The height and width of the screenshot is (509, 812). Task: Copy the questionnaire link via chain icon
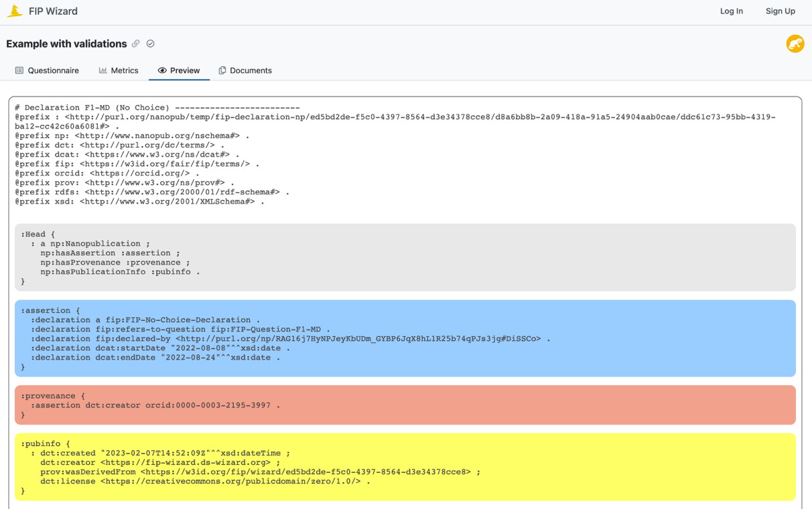tap(136, 44)
